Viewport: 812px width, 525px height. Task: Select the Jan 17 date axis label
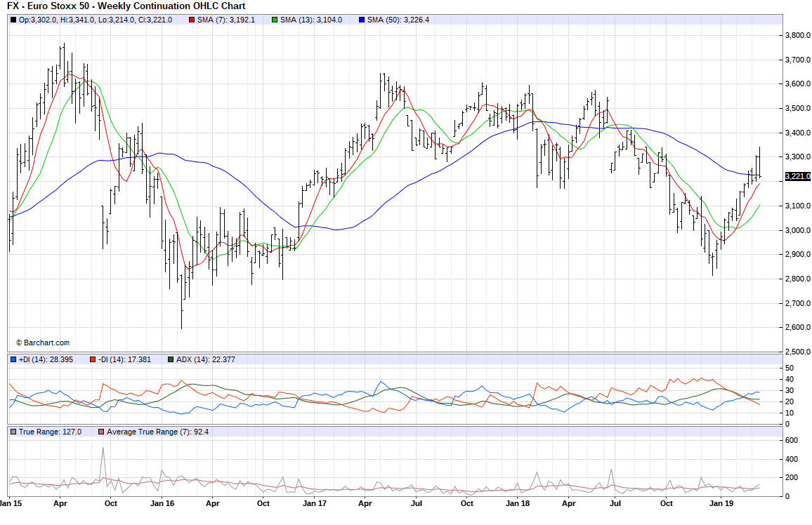coord(313,503)
